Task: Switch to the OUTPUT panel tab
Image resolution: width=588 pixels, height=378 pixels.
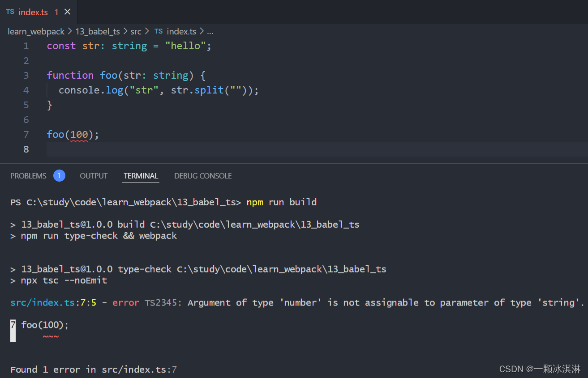Action: 94,176
